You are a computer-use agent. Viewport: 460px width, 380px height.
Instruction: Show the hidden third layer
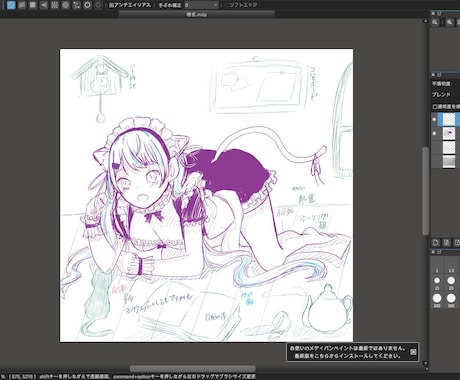[434, 147]
